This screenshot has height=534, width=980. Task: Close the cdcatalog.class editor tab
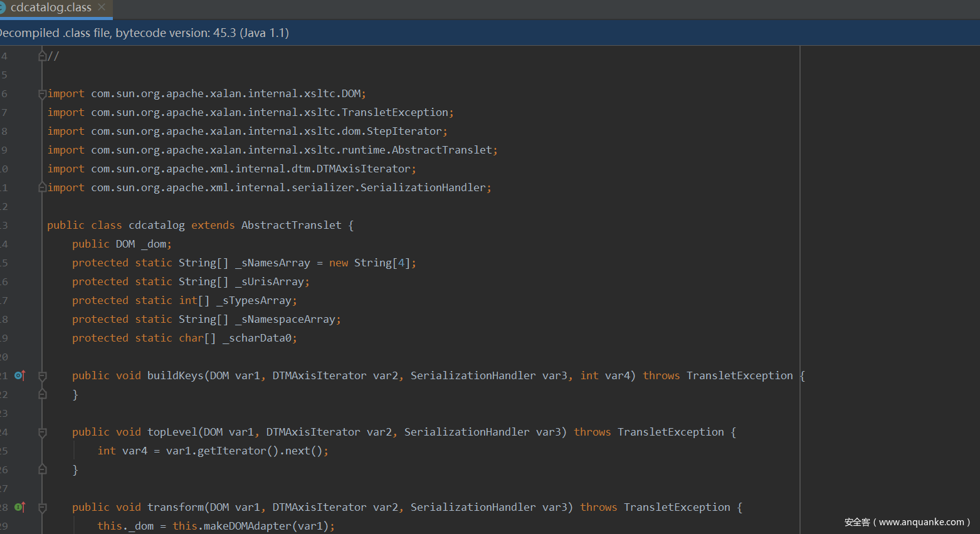(102, 8)
